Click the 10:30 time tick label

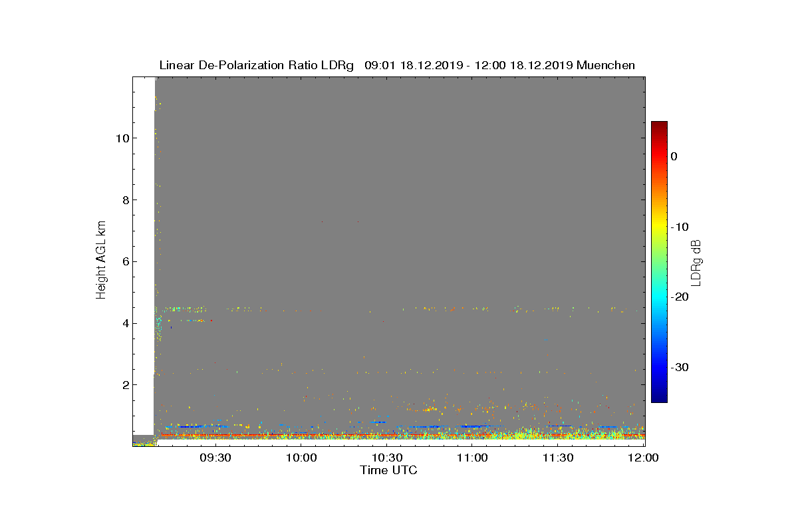pyautogui.click(x=387, y=458)
